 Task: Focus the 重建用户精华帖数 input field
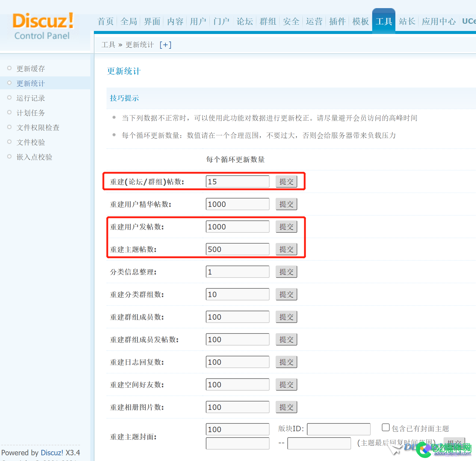click(x=237, y=204)
